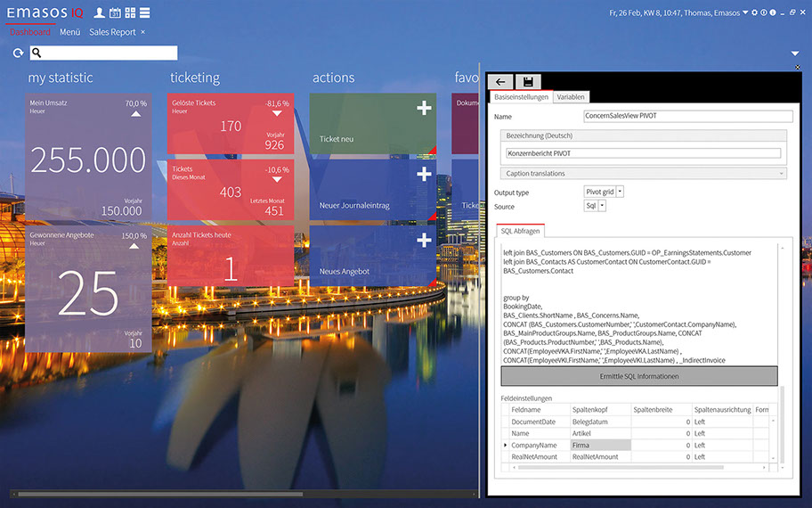Open the calendar icon in header
The height and width of the screenshot is (508, 812).
115,13
